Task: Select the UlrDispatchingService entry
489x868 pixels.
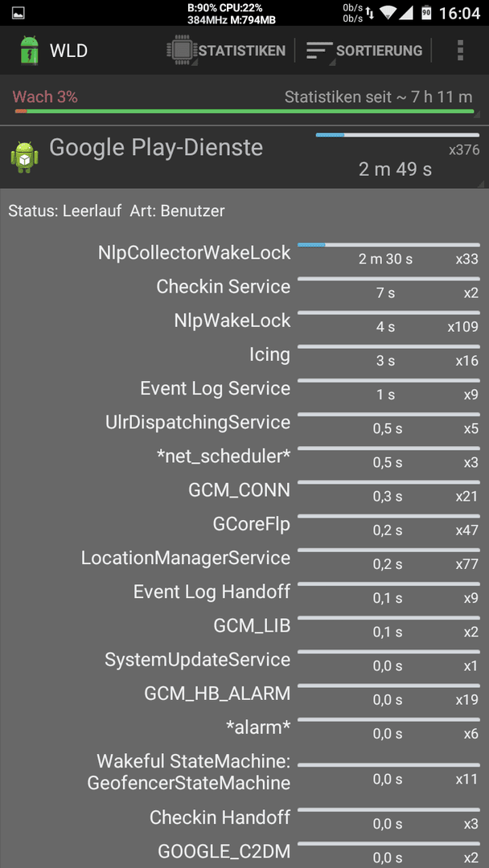Action: (244, 423)
